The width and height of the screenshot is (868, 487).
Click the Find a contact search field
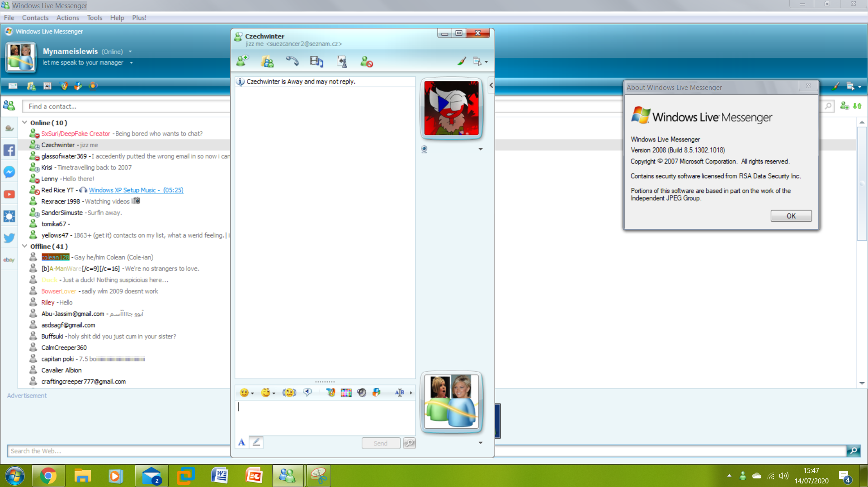tap(127, 106)
